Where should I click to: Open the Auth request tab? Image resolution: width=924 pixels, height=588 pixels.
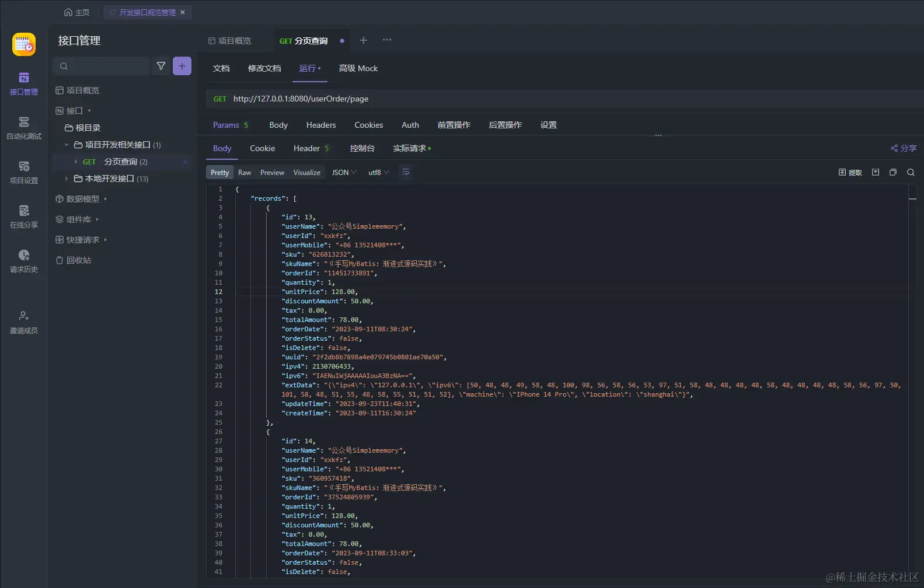(x=410, y=125)
